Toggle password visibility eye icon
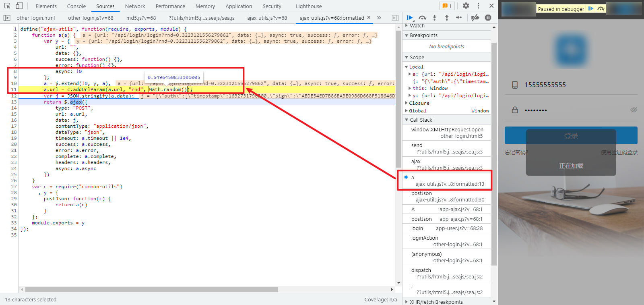The width and height of the screenshot is (644, 305). (x=634, y=110)
